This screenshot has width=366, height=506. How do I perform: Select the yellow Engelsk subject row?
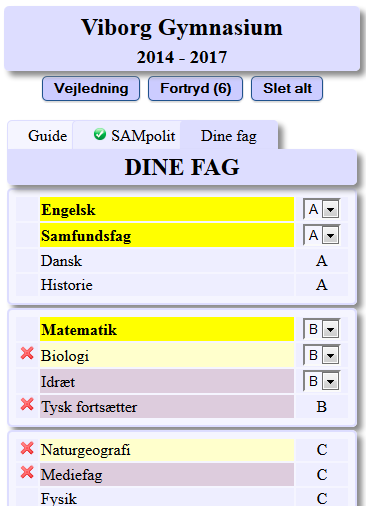(167, 209)
